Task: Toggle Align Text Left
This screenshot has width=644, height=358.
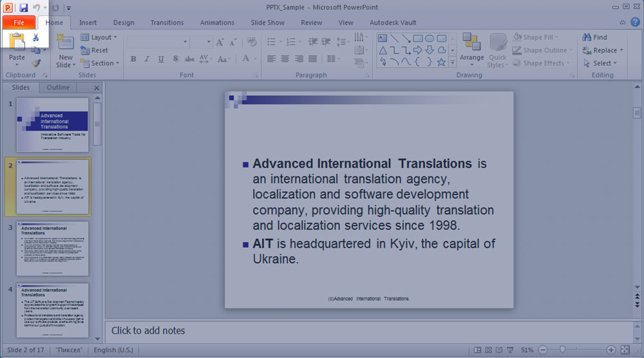Action: click(x=271, y=59)
